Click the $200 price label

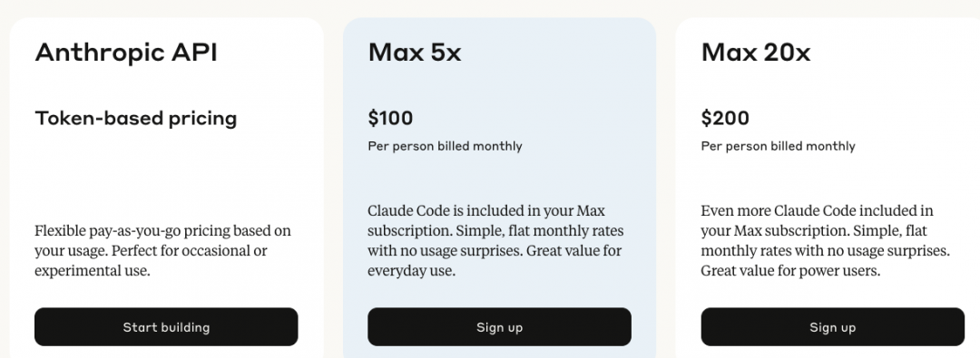click(x=725, y=118)
